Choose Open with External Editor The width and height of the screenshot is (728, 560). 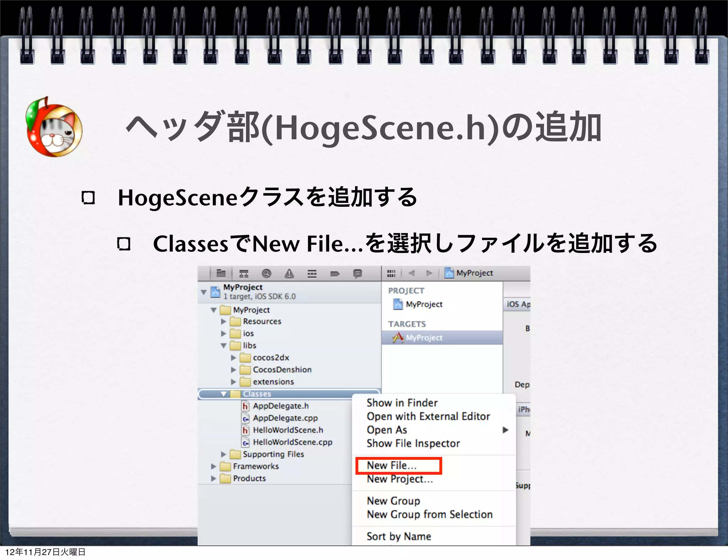click(x=434, y=416)
